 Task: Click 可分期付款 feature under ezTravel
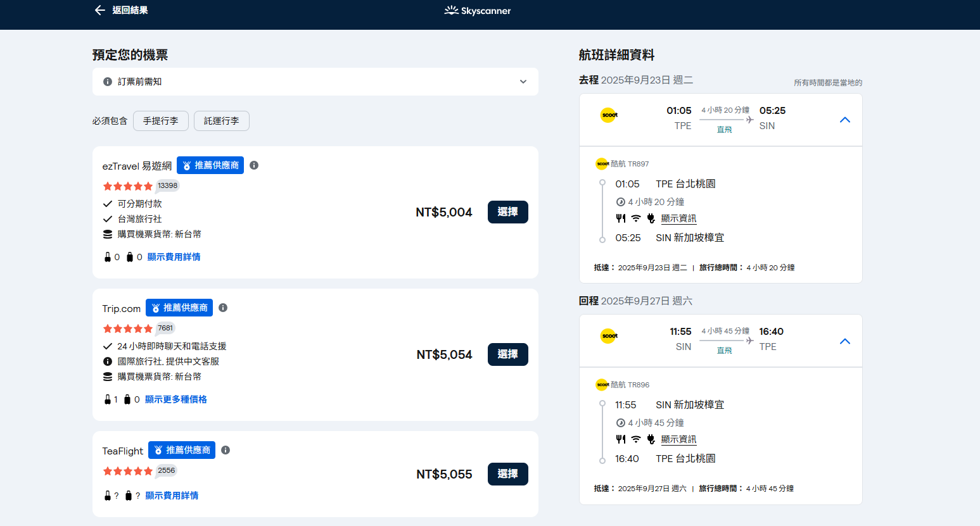click(139, 204)
